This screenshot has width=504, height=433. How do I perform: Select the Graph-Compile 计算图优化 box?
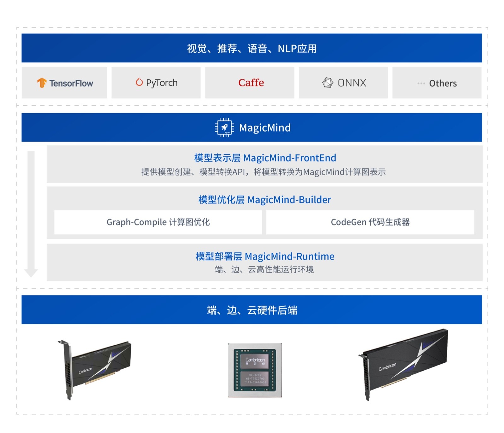click(x=158, y=222)
